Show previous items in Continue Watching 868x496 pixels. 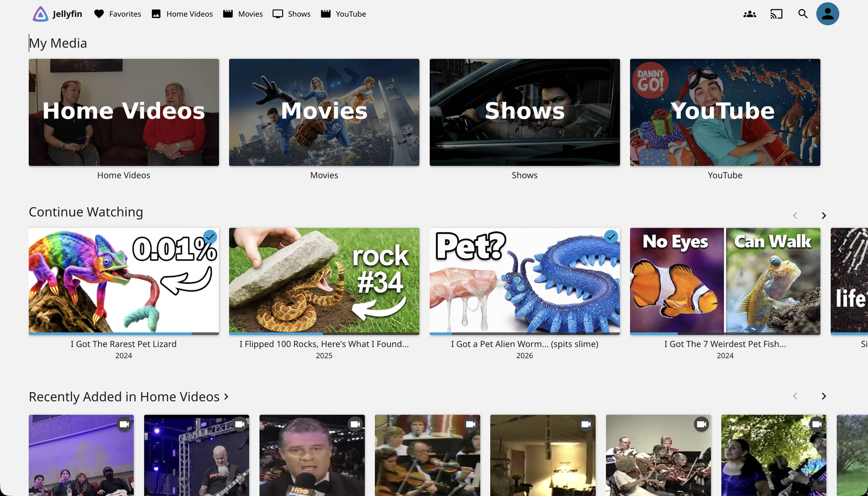(x=795, y=216)
